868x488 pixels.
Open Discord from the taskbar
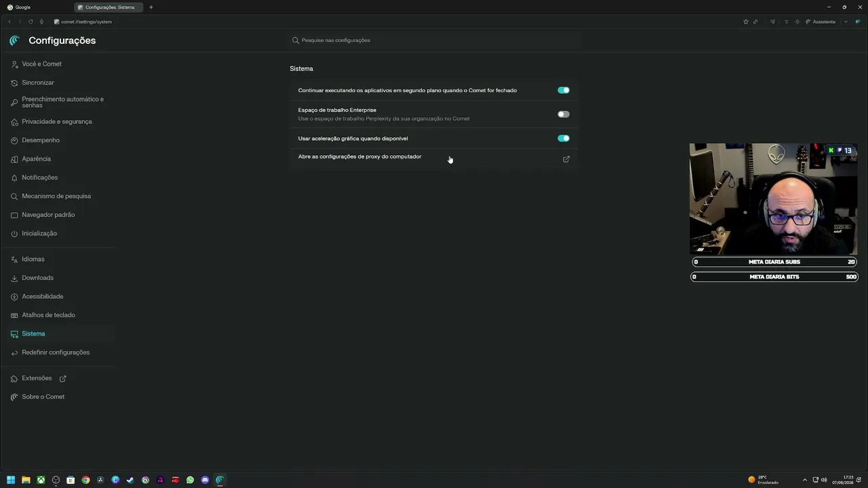[x=205, y=480]
